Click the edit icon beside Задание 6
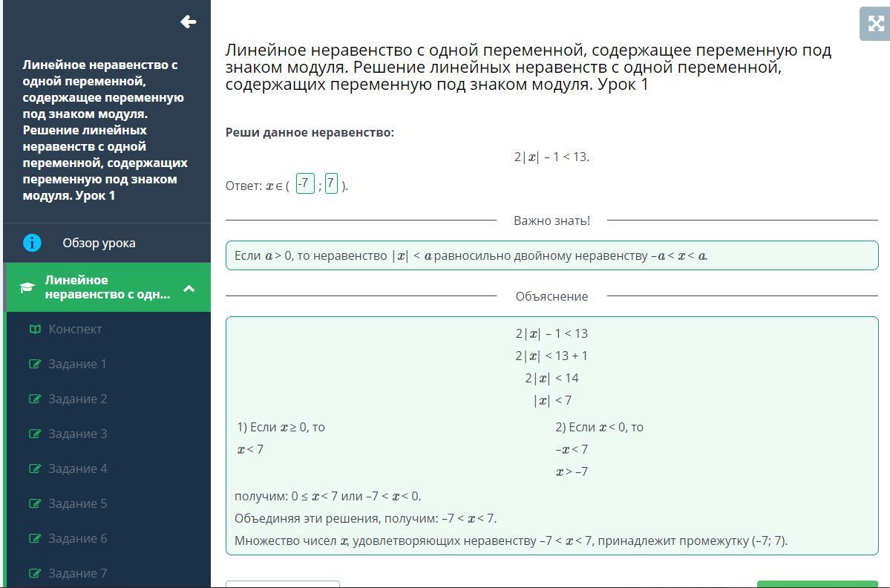This screenshot has width=890, height=588. (x=35, y=538)
